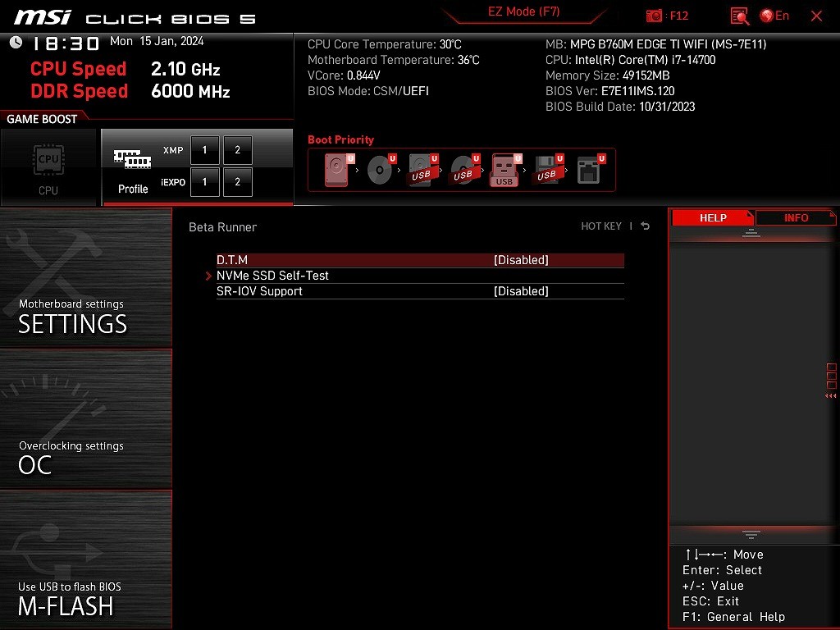Click the 18:30 time display
Image resolution: width=840 pixels, height=630 pixels.
click(66, 43)
